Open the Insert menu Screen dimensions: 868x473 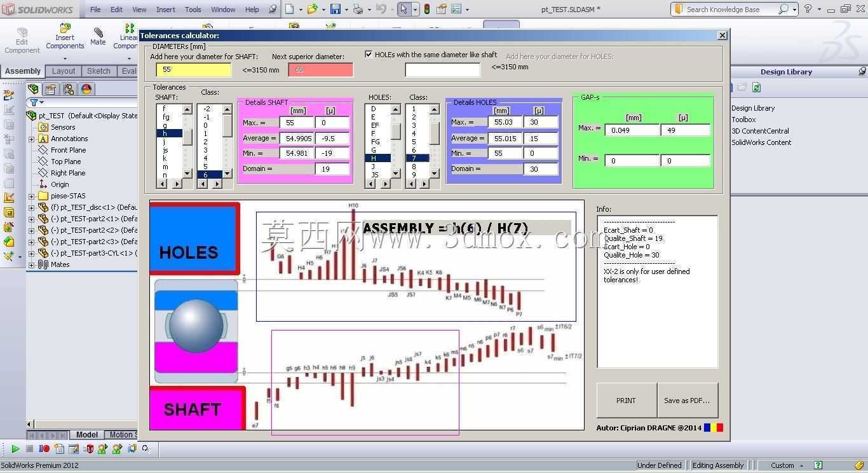pyautogui.click(x=166, y=10)
